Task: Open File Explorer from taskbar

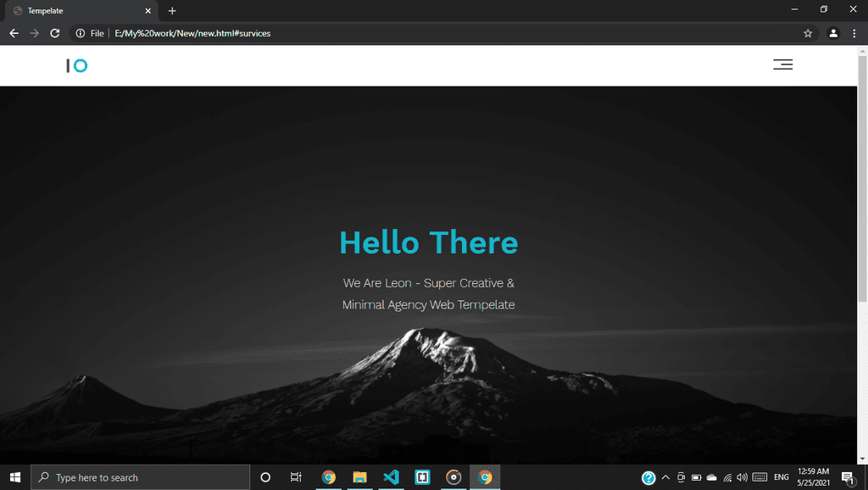Action: pos(359,477)
